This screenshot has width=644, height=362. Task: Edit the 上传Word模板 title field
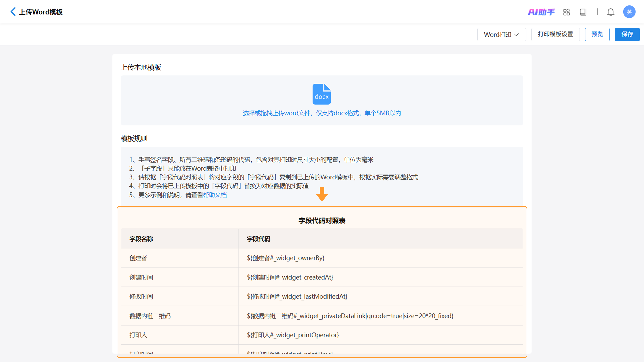41,12
